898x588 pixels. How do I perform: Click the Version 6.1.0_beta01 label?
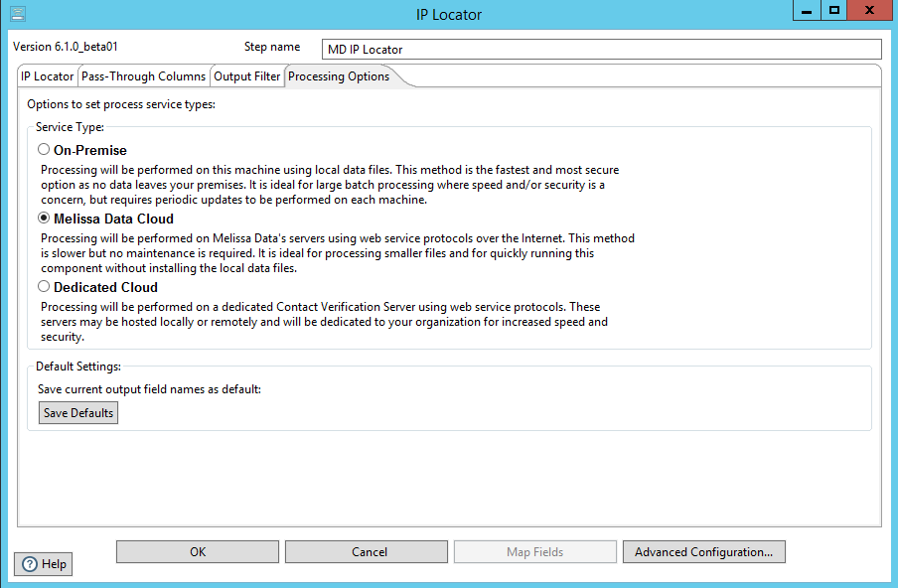click(66, 48)
